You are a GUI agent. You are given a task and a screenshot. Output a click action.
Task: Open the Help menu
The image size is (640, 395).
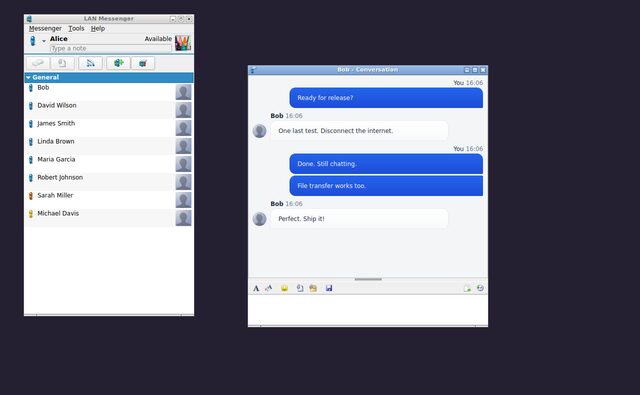point(98,28)
